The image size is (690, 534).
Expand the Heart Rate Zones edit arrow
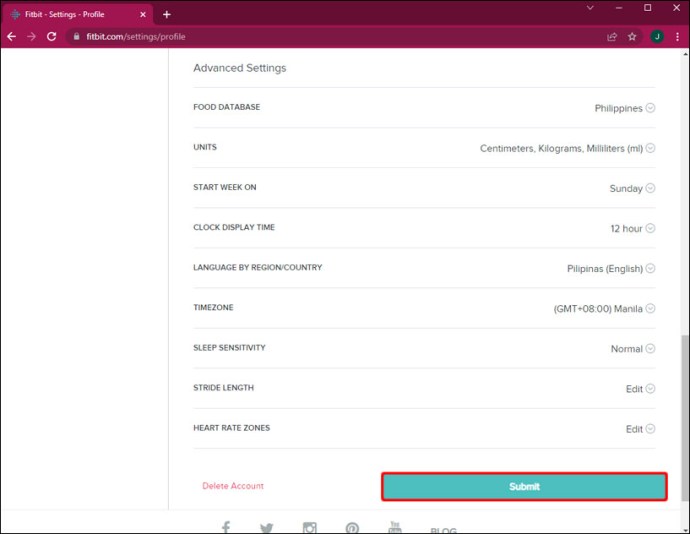(650, 428)
